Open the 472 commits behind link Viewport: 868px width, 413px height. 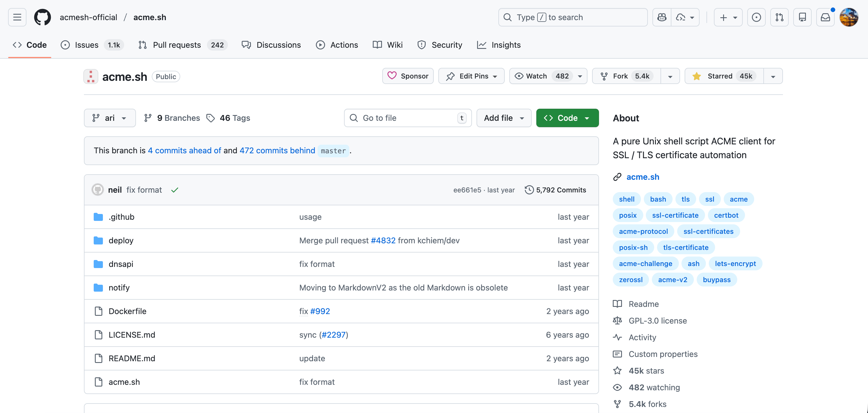pos(277,150)
